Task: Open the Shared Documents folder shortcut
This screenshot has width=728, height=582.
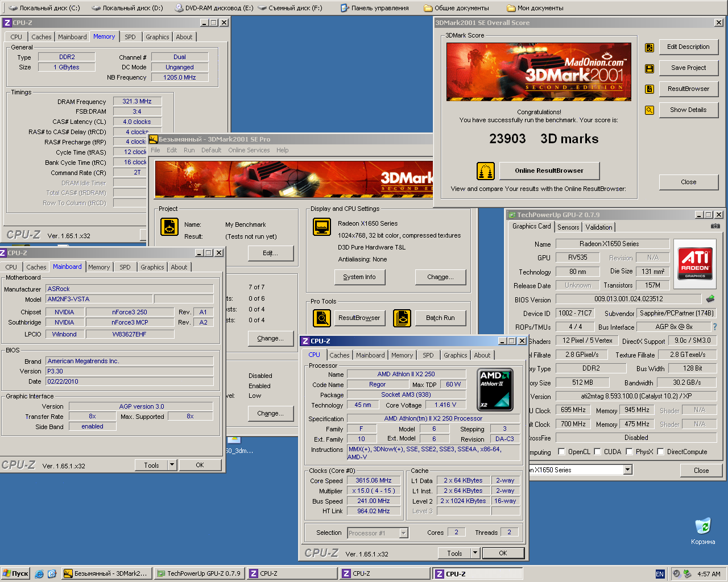Action: point(457,8)
